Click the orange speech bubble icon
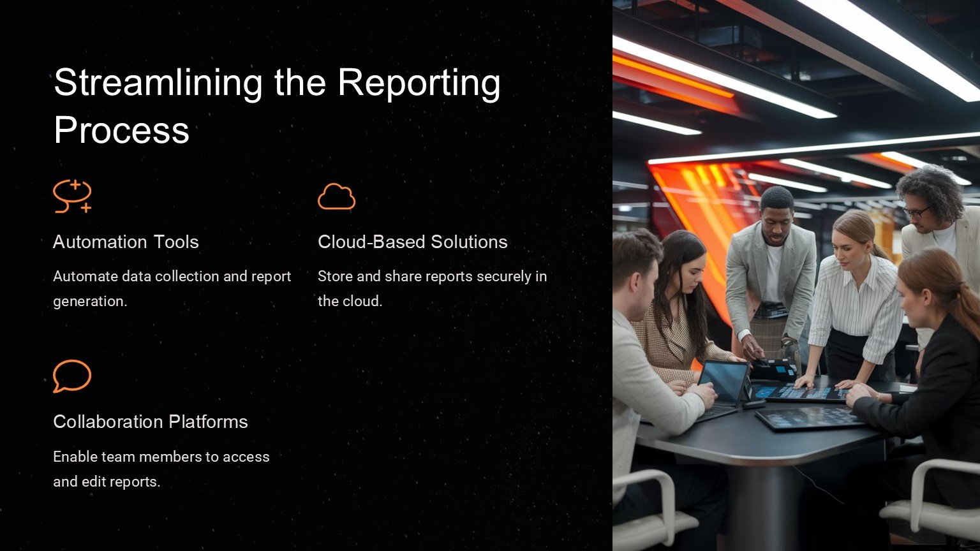The image size is (980, 551). click(x=71, y=376)
